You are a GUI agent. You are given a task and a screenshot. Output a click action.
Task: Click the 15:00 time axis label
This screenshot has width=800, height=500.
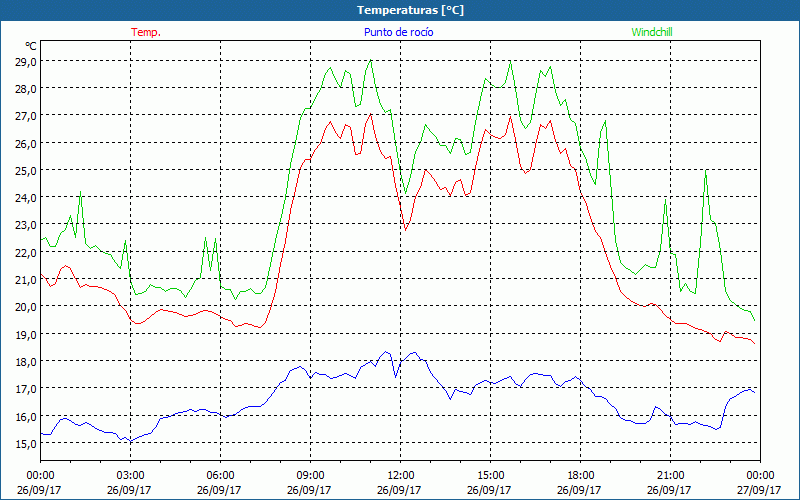point(490,475)
